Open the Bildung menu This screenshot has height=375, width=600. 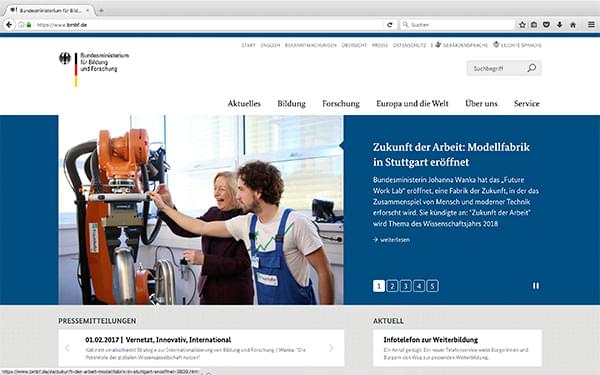click(x=292, y=104)
